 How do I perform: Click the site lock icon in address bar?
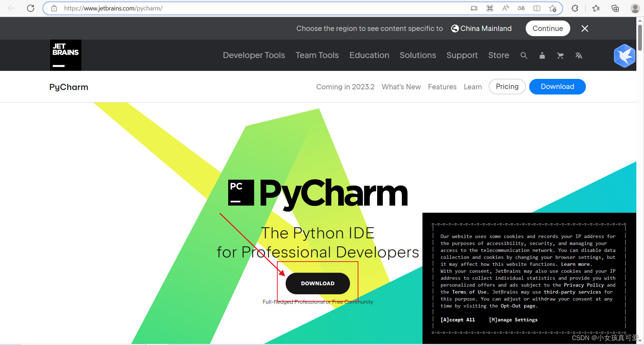[x=54, y=8]
